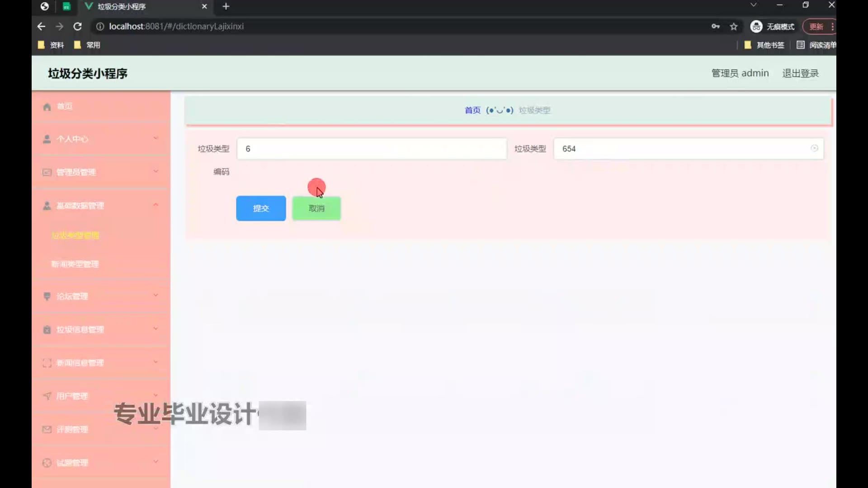This screenshot has height=488, width=868.
Task: Click the clipboard icon beside 垃圾信息管理
Action: [x=47, y=329]
